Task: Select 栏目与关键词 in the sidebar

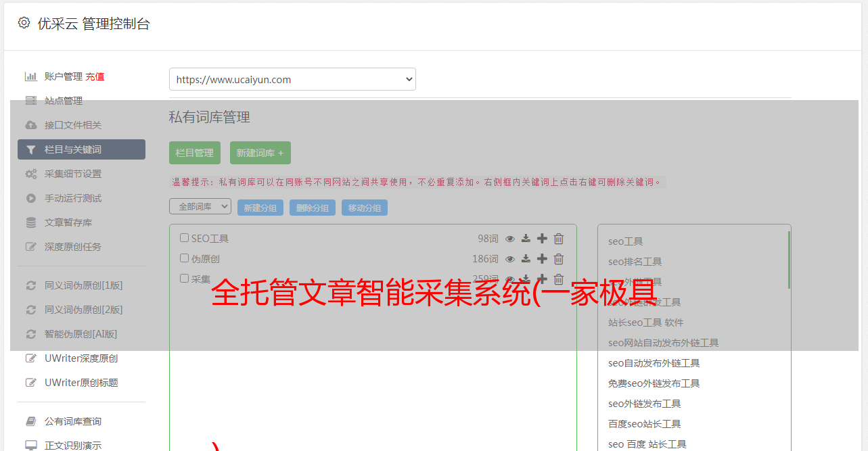Action: pyautogui.click(x=81, y=149)
